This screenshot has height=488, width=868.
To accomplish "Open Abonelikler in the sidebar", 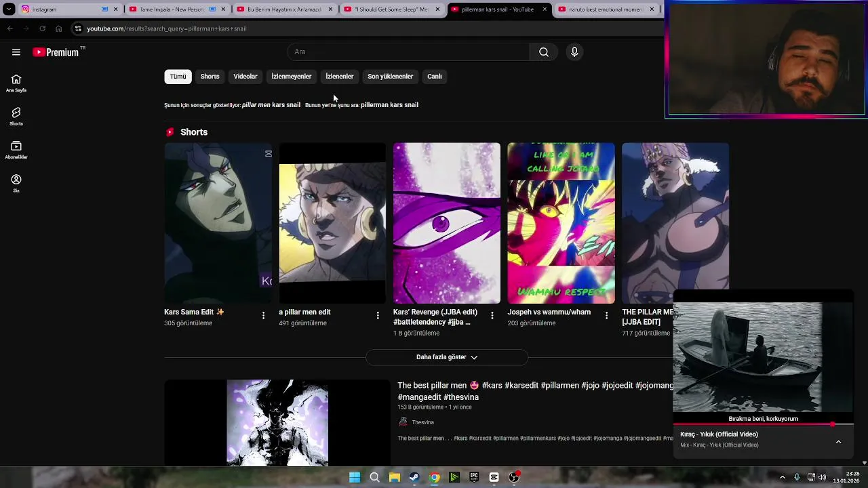I will [16, 150].
